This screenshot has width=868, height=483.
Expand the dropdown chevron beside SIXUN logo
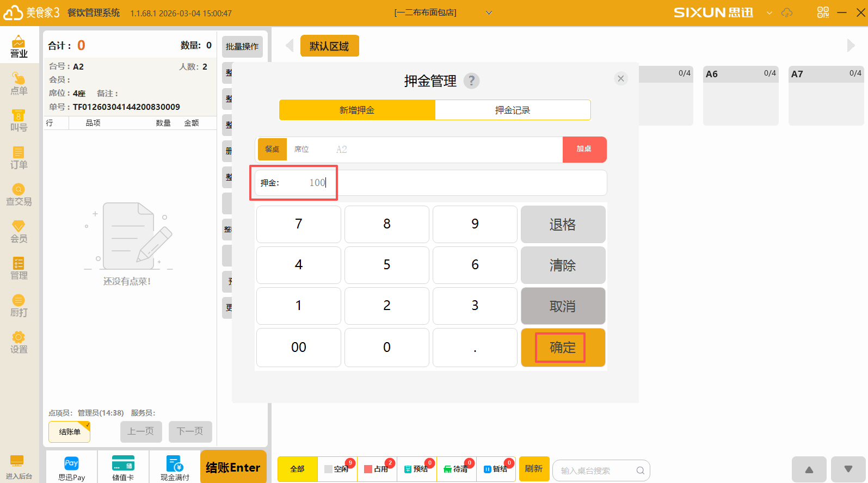click(769, 13)
